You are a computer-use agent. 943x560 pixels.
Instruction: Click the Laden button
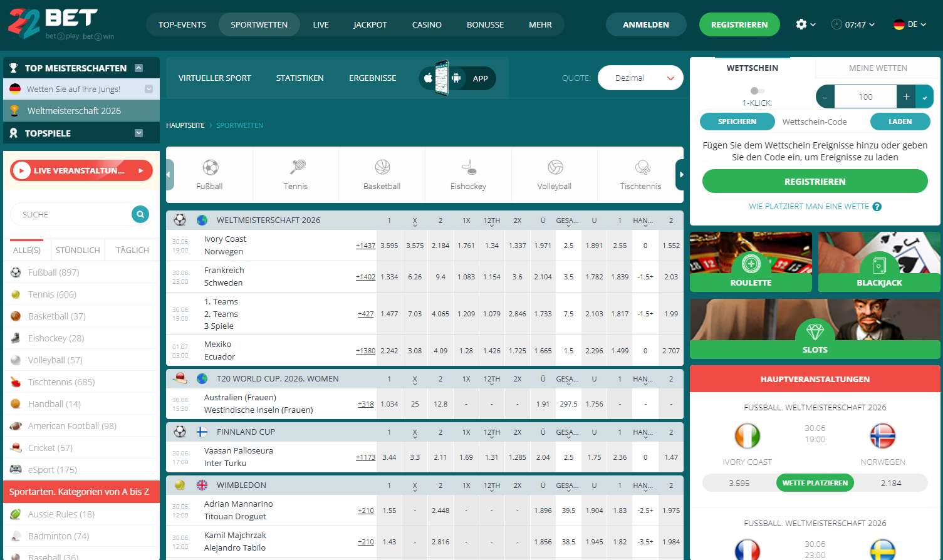(900, 122)
